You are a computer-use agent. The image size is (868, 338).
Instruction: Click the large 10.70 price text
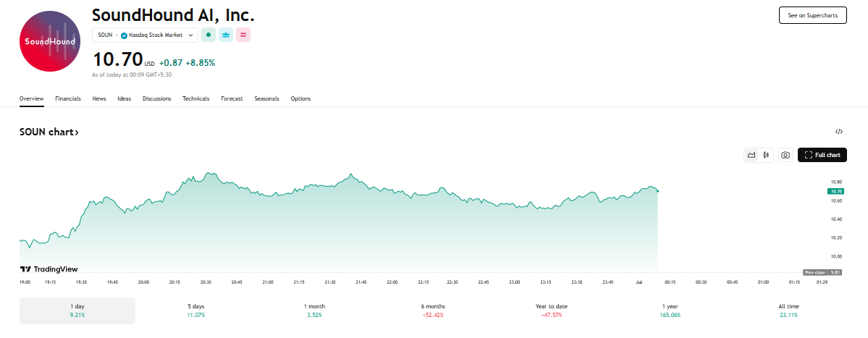tap(117, 60)
